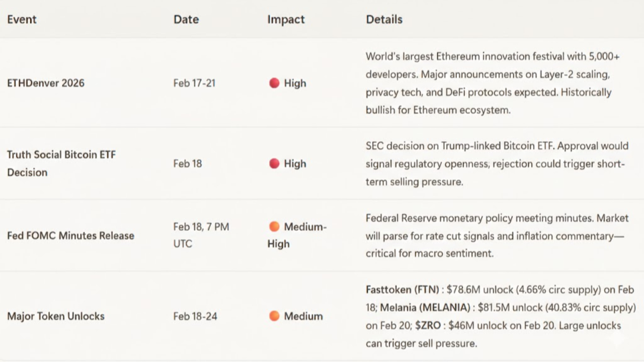Viewport: 644px width, 362px height.
Task: Click the Event column header
Action: pyautogui.click(x=22, y=19)
